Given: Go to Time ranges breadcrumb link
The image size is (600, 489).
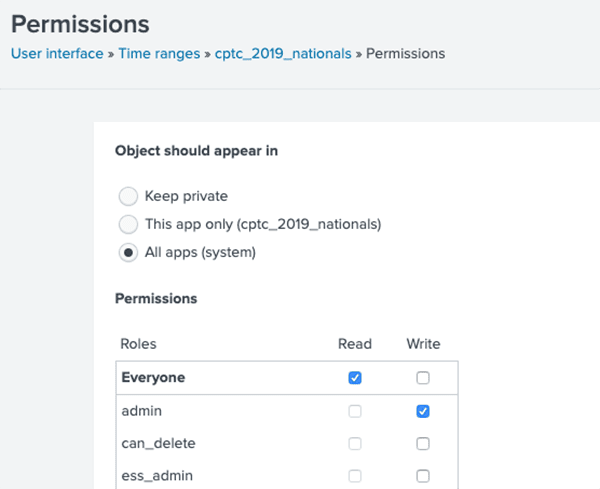Looking at the screenshot, I should click(159, 54).
